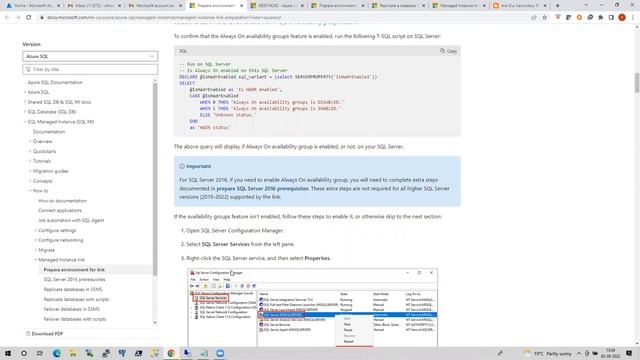This screenshot has width=640, height=360.
Task: Open Job automation with SQL Agent
Action: (x=71, y=220)
